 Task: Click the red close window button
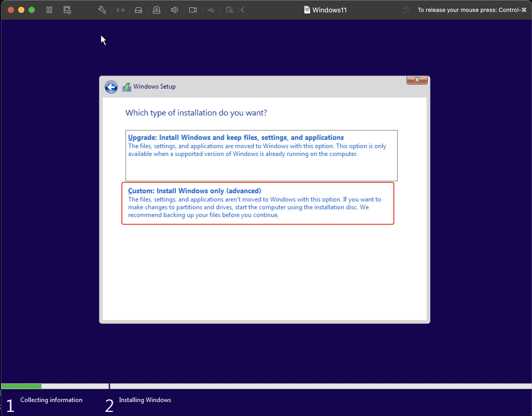click(11, 10)
